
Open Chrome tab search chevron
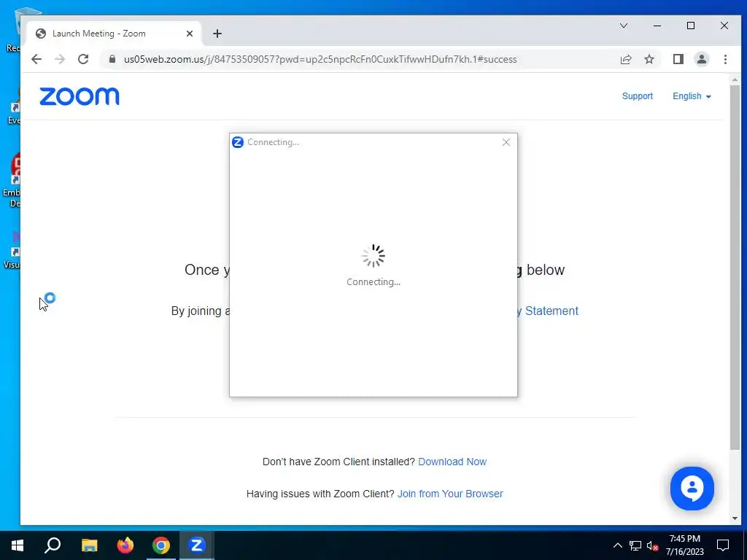click(x=624, y=26)
